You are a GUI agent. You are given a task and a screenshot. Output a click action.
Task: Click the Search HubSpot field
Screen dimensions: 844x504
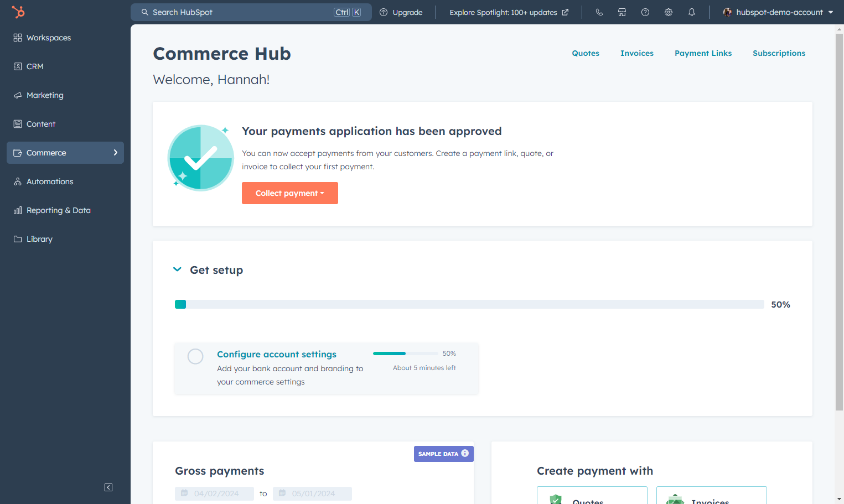click(251, 12)
